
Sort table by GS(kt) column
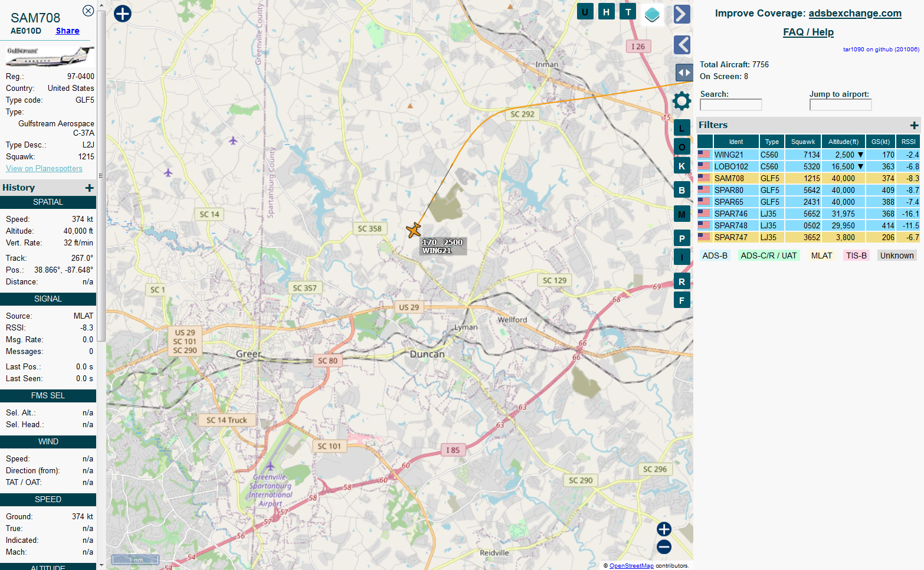coord(880,142)
